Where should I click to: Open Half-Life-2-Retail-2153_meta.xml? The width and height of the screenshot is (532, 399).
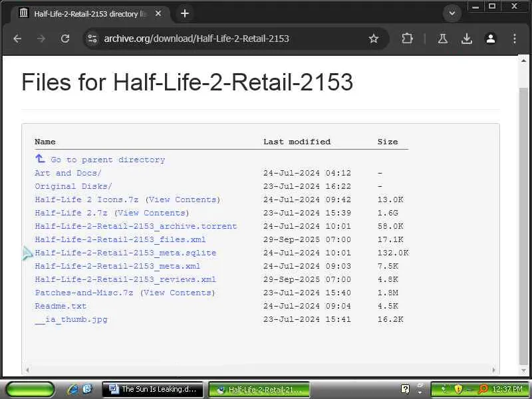118,266
